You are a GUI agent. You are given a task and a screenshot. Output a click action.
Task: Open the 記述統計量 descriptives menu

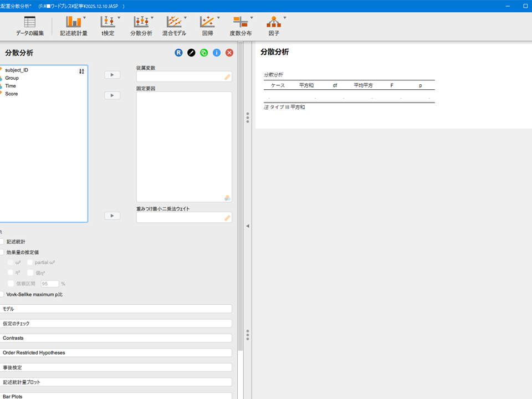click(74, 26)
